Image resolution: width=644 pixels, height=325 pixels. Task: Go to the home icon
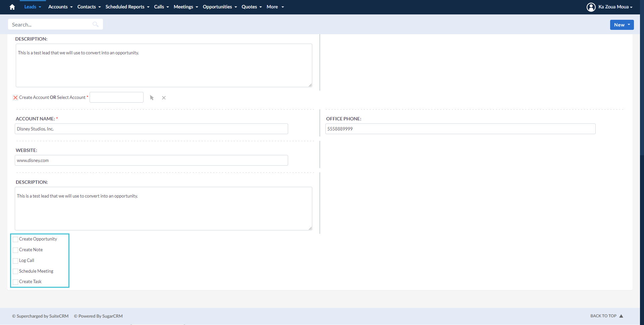coord(12,7)
